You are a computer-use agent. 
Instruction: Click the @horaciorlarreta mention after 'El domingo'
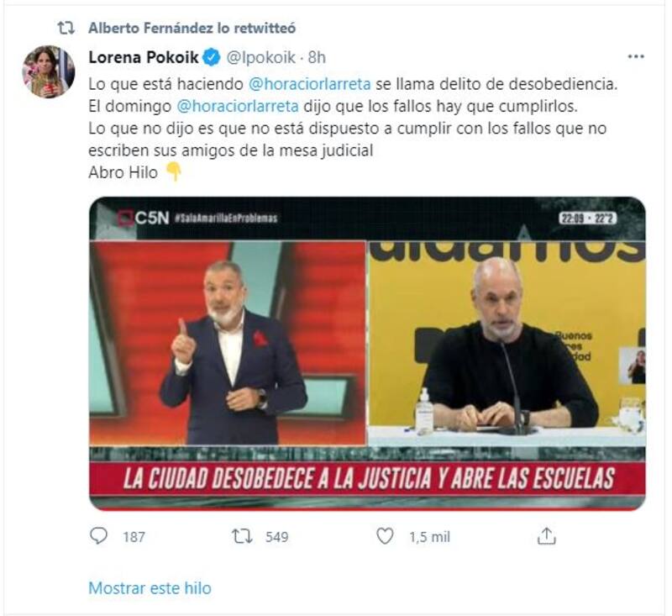(x=238, y=107)
